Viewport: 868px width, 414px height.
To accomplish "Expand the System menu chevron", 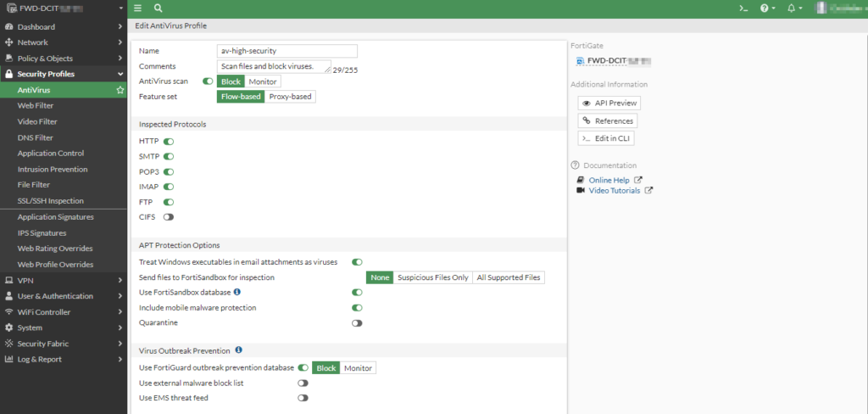I will (x=120, y=327).
